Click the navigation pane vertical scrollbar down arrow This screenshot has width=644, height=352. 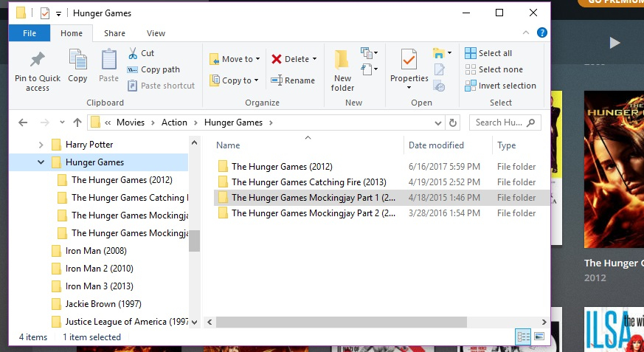pyautogui.click(x=194, y=322)
